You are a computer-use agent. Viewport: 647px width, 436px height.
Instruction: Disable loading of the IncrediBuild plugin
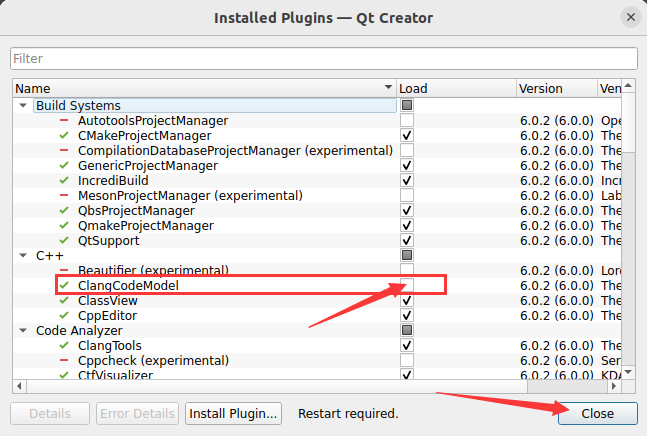click(x=407, y=180)
